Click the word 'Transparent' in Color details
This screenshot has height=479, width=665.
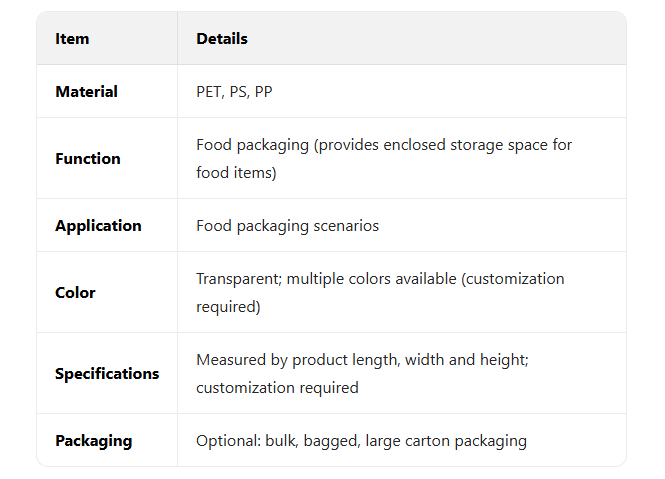tap(238, 279)
